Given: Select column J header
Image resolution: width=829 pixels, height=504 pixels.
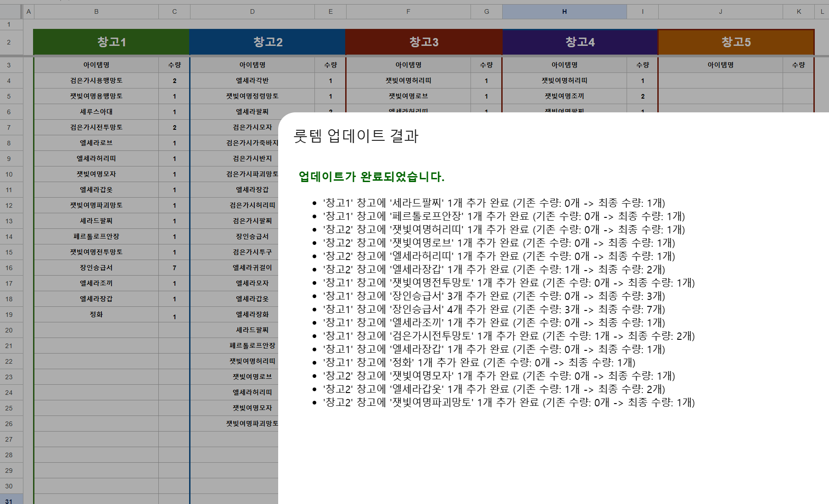Looking at the screenshot, I should (721, 11).
